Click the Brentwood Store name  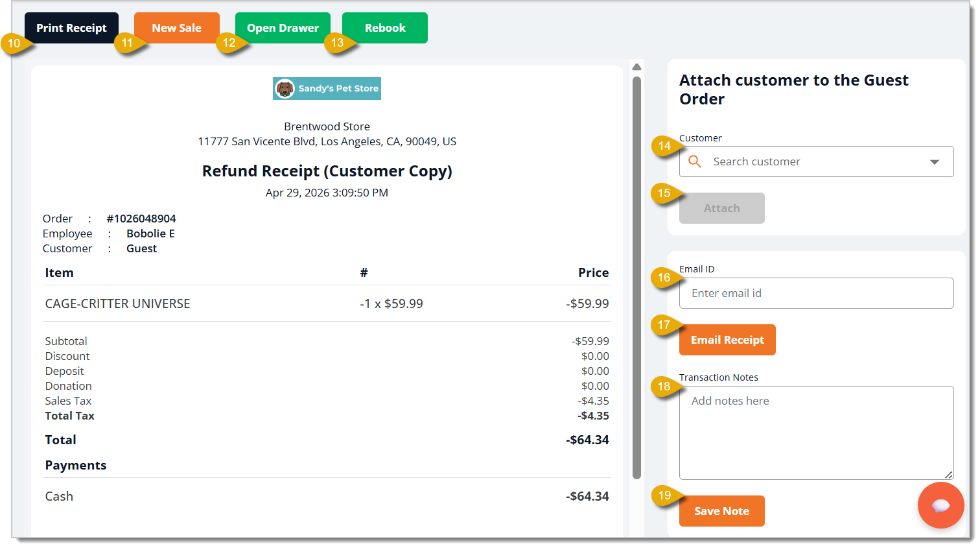327,126
